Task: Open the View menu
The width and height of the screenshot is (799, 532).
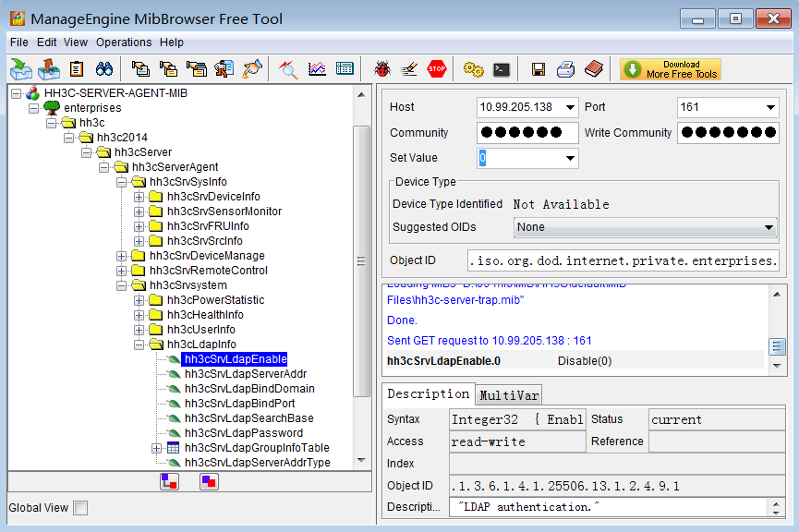Action: [76, 42]
